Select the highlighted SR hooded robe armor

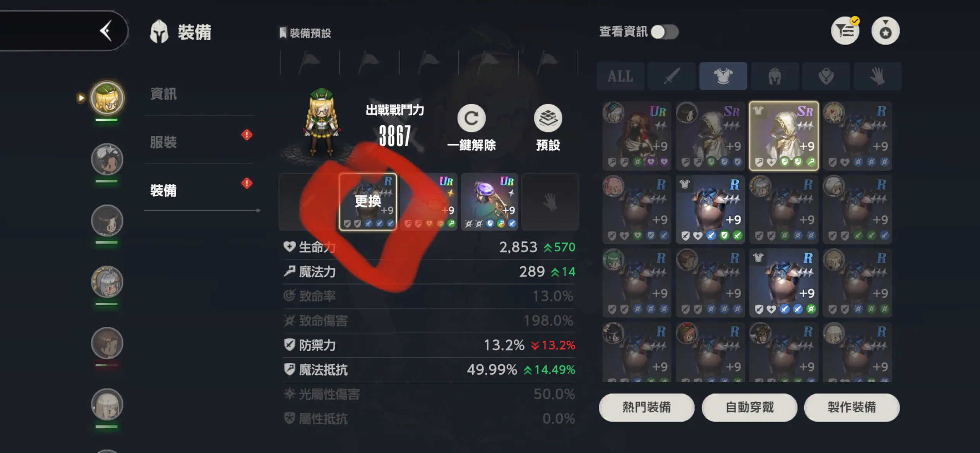click(784, 136)
